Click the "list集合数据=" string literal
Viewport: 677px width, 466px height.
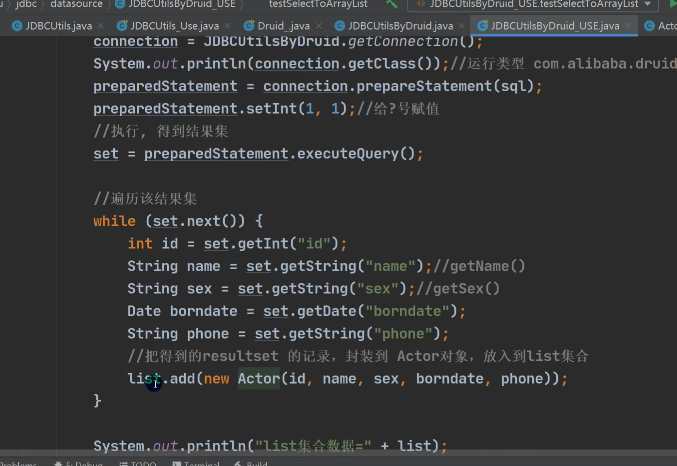tap(313, 446)
